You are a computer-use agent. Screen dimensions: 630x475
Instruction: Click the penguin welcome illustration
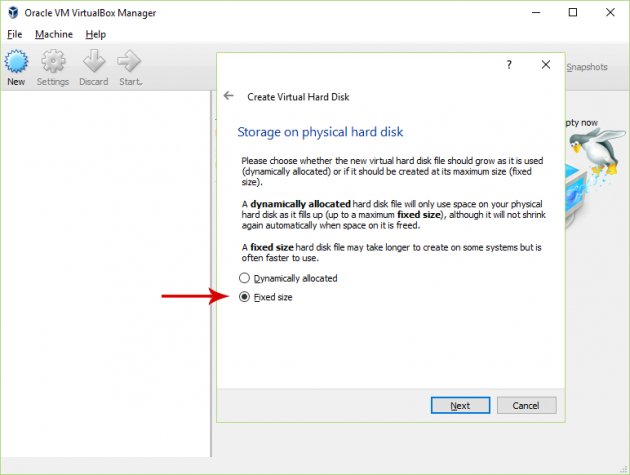(595, 160)
